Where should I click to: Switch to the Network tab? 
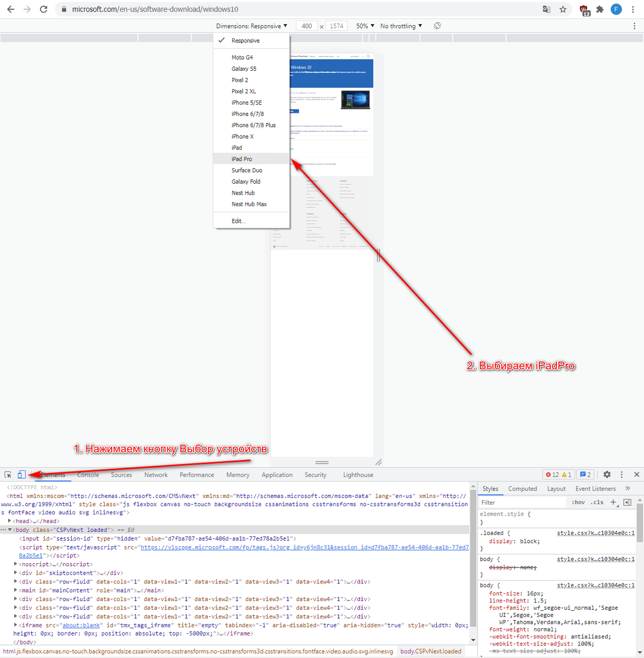pyautogui.click(x=156, y=475)
